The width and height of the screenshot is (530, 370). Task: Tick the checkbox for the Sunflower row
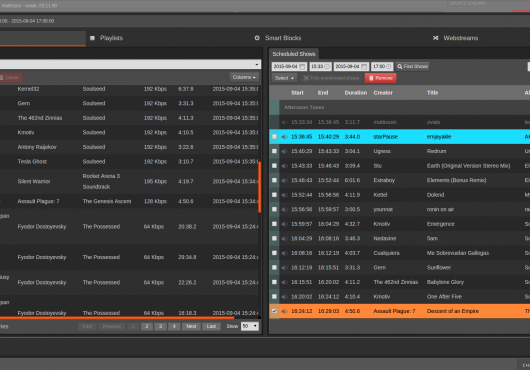pos(274,268)
